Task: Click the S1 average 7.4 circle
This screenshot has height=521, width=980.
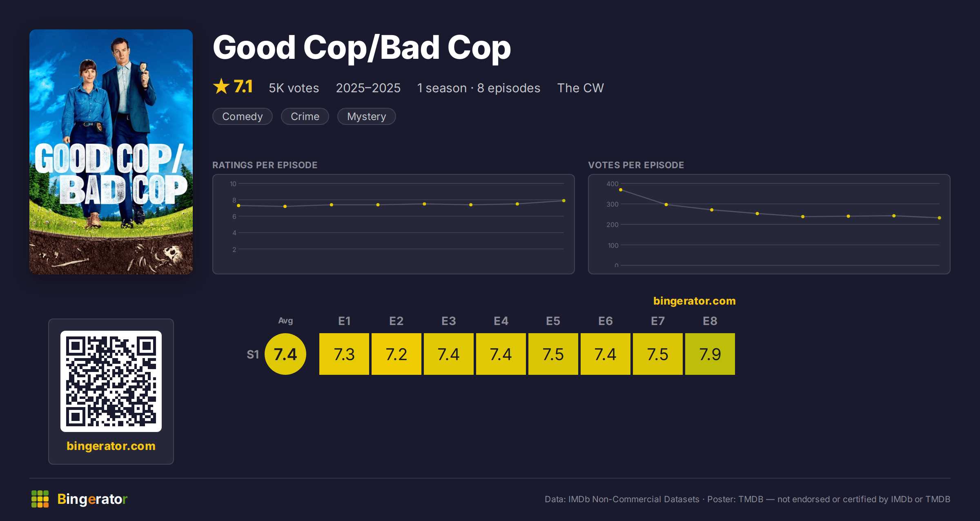Action: 285,354
